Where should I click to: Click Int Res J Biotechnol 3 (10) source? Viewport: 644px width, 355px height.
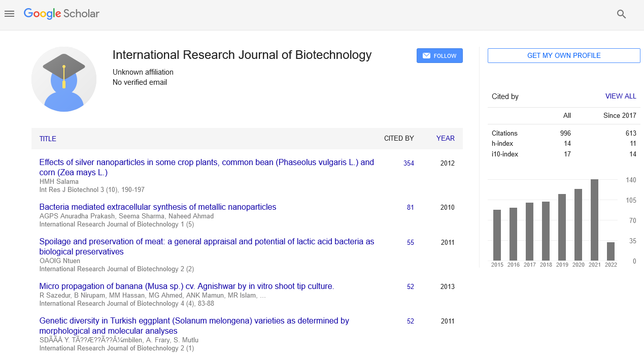click(92, 189)
